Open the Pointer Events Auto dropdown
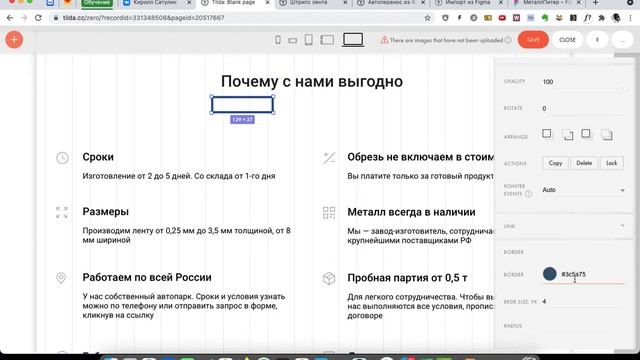This screenshot has width=640, height=360. [x=583, y=190]
